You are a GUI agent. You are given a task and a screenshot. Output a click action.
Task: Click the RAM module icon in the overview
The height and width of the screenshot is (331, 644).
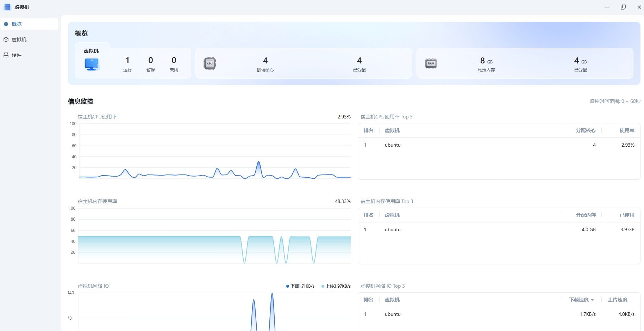click(431, 63)
